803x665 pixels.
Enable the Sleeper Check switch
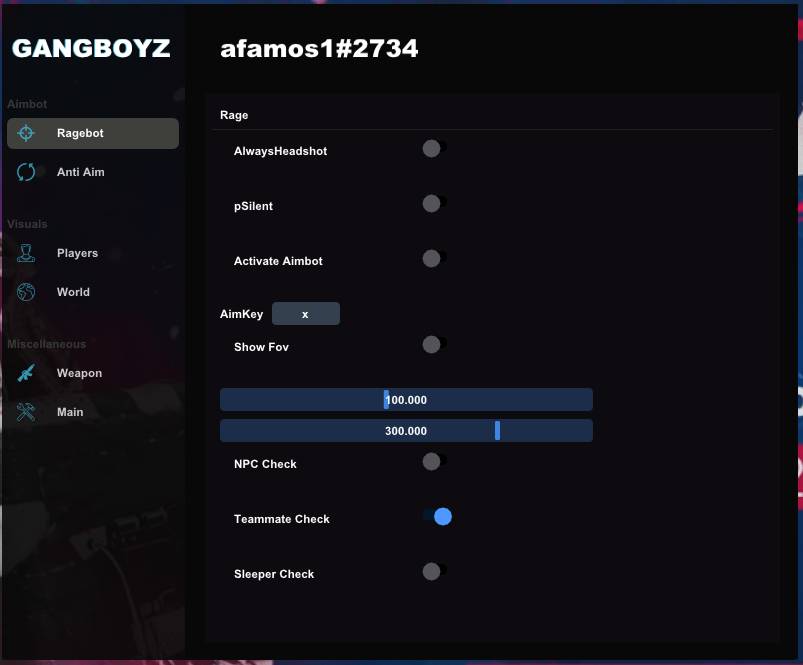point(434,571)
